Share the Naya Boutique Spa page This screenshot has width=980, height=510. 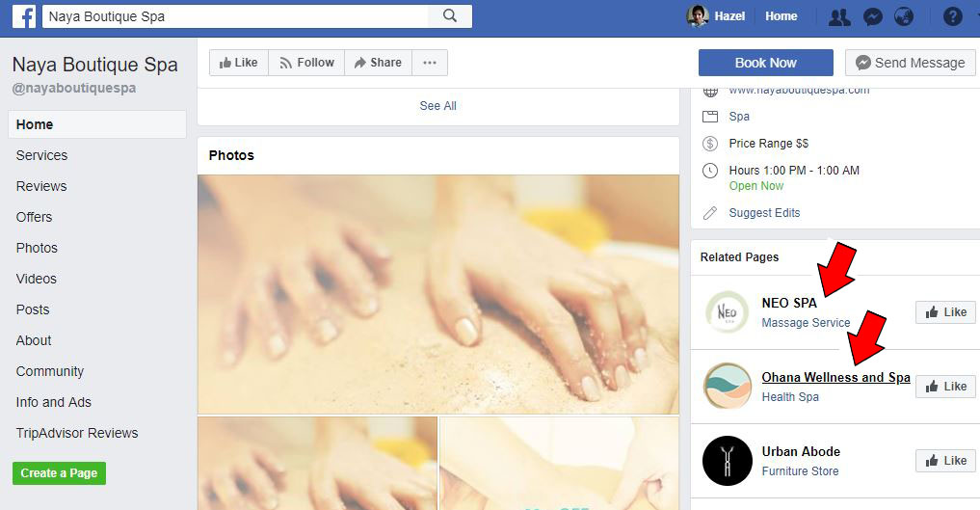pos(378,63)
